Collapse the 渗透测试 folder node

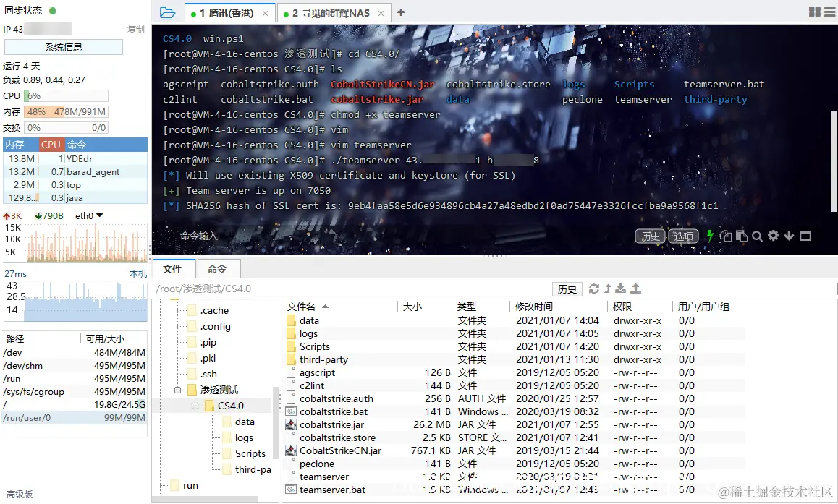tap(178, 390)
